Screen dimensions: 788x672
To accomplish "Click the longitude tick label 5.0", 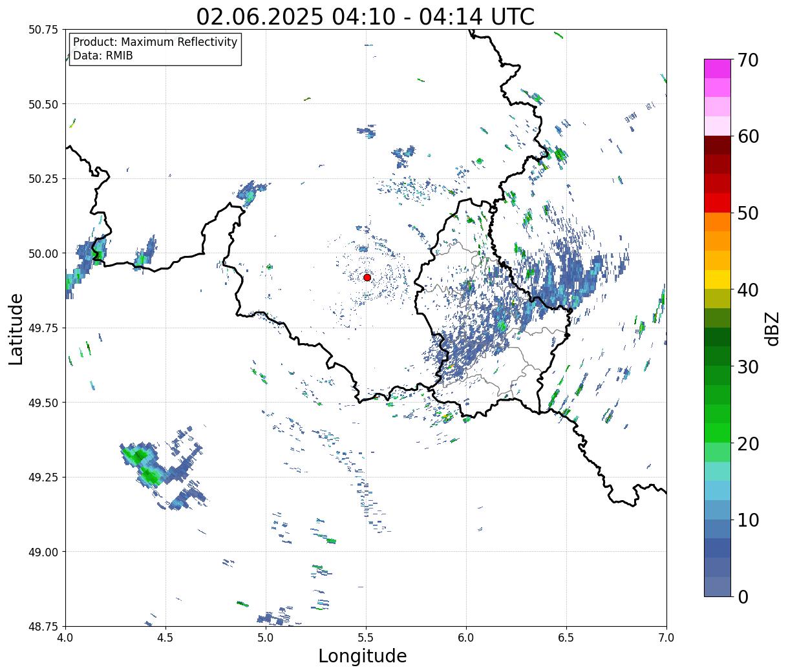I will (266, 638).
